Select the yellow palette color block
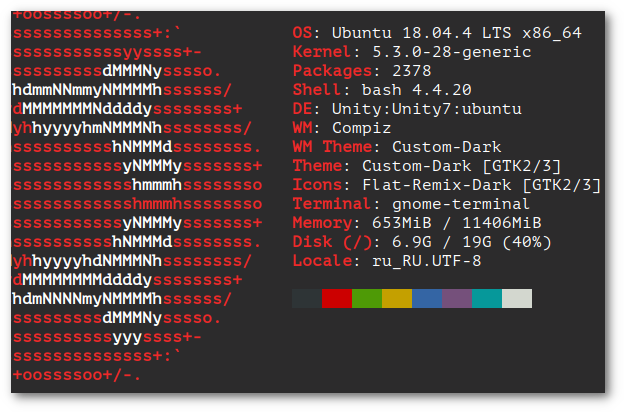The width and height of the screenshot is (624, 412). 397,298
